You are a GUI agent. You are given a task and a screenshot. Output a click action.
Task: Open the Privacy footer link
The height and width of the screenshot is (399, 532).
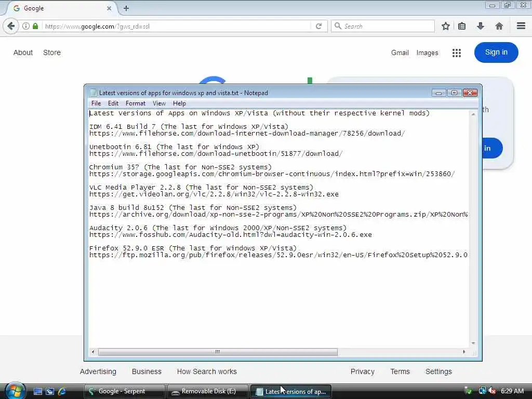coord(362,371)
